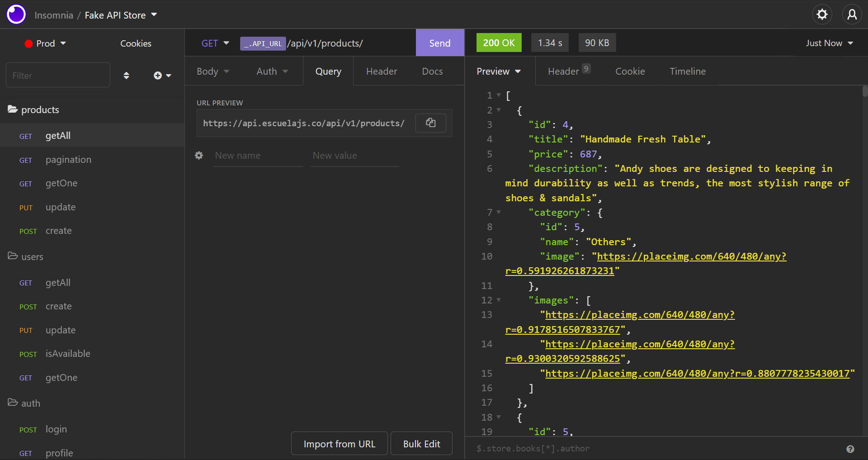Viewport: 868px width, 460px height.
Task: Copy the URL preview to clipboard
Action: tap(431, 123)
